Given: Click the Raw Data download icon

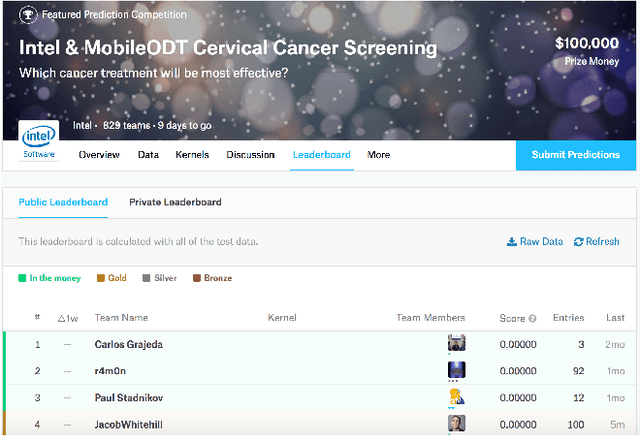Looking at the screenshot, I should pos(512,242).
